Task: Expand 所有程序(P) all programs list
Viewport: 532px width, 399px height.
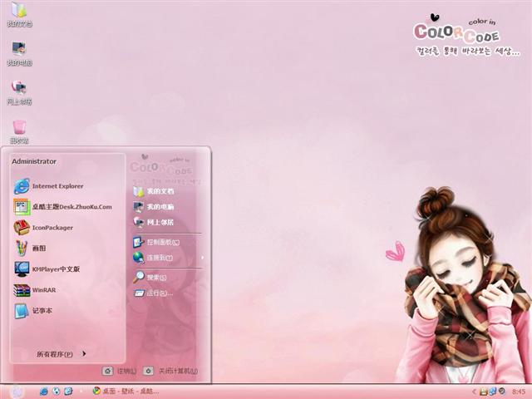Action: coord(61,354)
